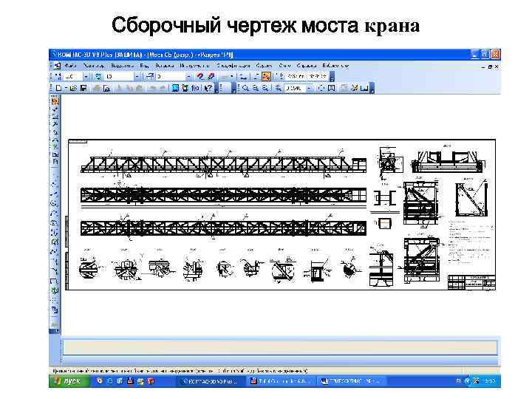Screen dimensions: 532x399
Task: Click the context help arrow-question icon
Action: coord(208,88)
